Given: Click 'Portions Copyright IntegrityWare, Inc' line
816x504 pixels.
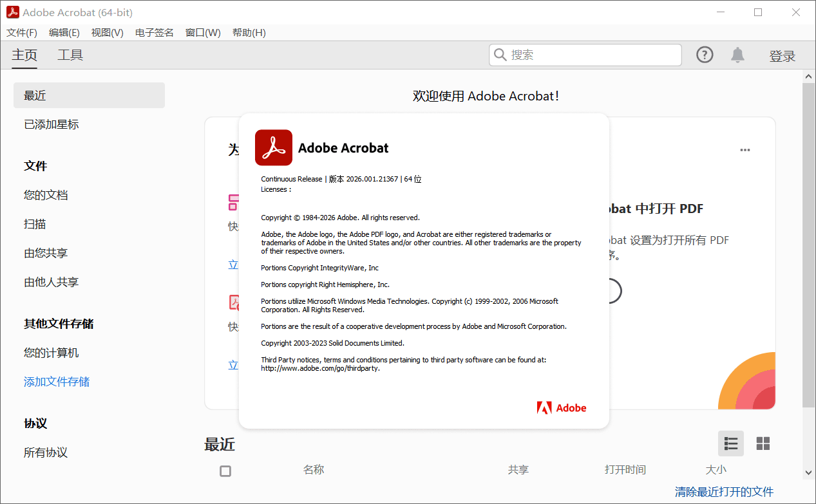Looking at the screenshot, I should coord(319,268).
